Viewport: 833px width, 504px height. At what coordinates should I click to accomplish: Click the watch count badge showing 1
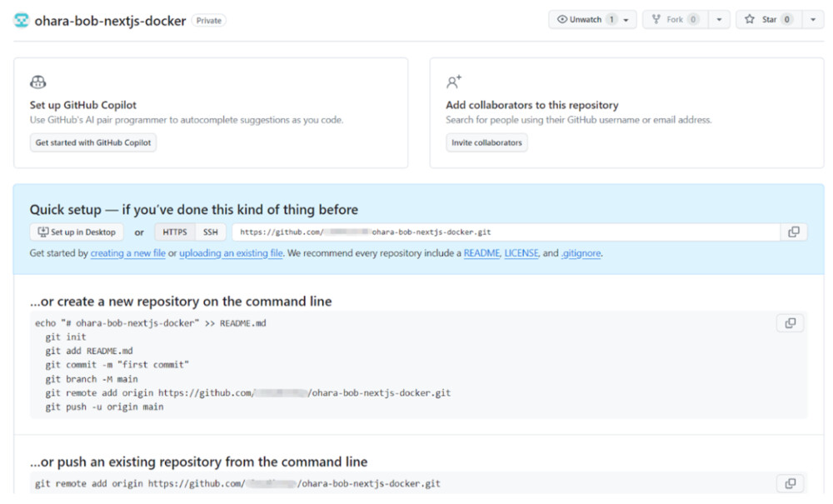click(611, 20)
